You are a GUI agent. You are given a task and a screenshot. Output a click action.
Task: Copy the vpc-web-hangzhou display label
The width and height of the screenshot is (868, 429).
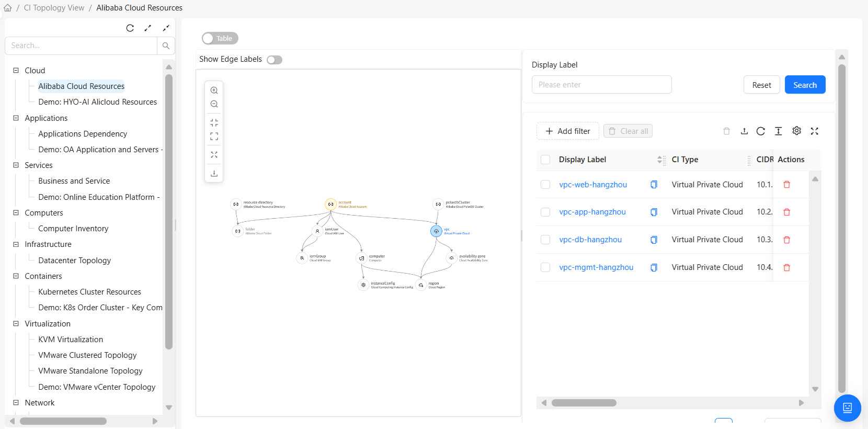click(654, 185)
